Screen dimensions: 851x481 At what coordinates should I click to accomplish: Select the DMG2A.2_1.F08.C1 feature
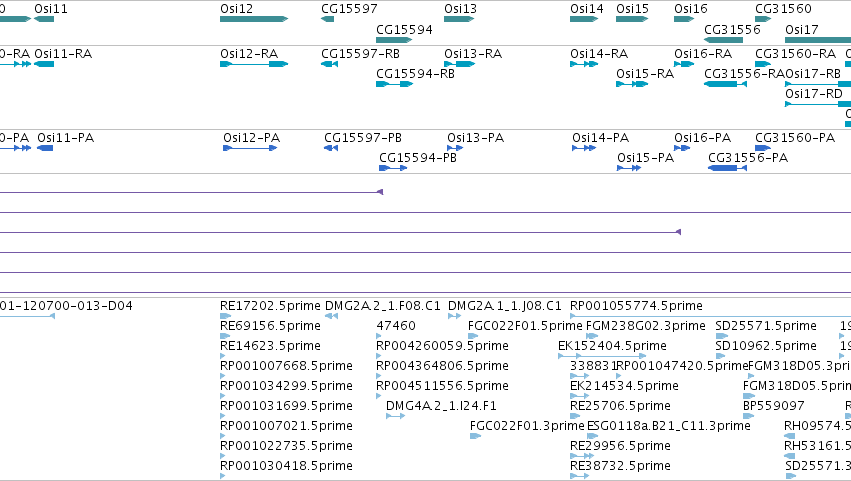coord(332,316)
